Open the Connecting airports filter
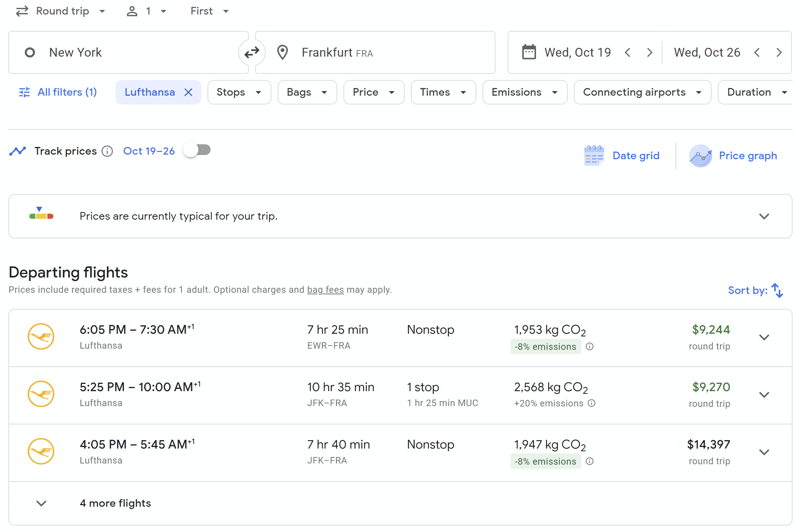The image size is (796, 532). 642,92
